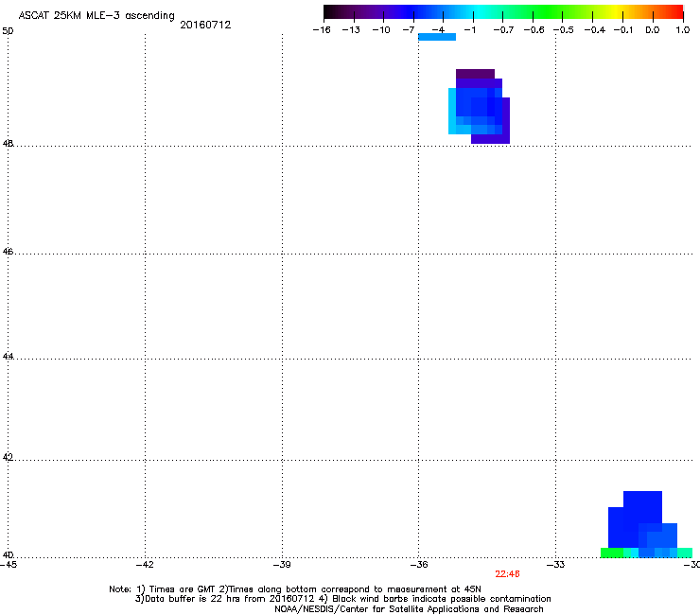Screen dimensions: 700x615
Task: Click the color bar label "-0.1"
Action: [x=623, y=30]
